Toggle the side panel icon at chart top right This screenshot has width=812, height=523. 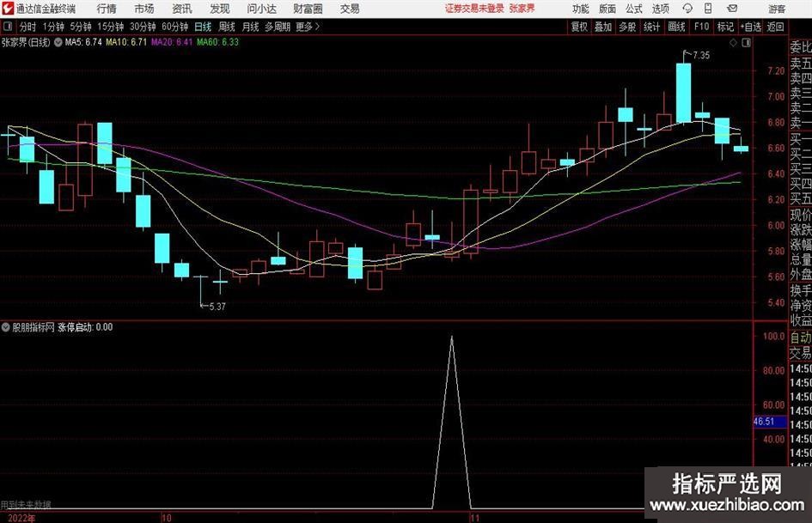point(746,43)
